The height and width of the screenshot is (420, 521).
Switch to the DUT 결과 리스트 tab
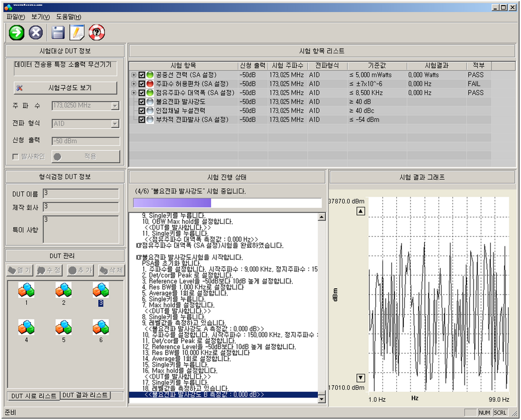[x=85, y=395]
